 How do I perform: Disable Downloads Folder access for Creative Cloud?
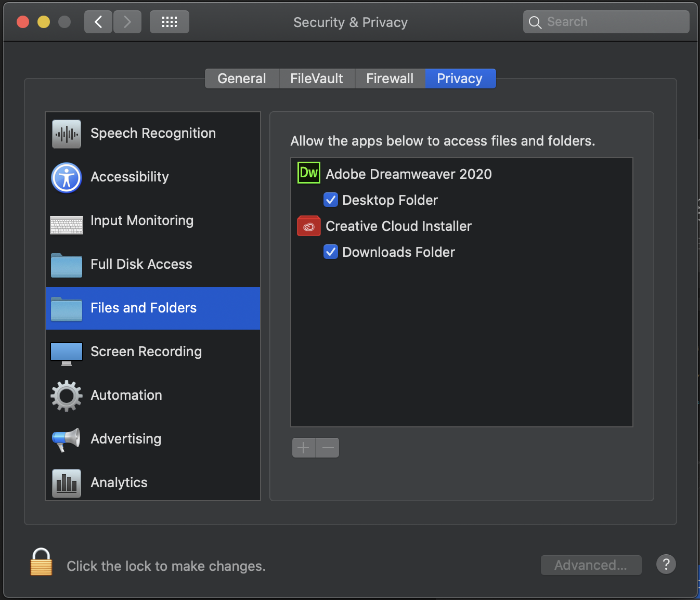(x=331, y=252)
